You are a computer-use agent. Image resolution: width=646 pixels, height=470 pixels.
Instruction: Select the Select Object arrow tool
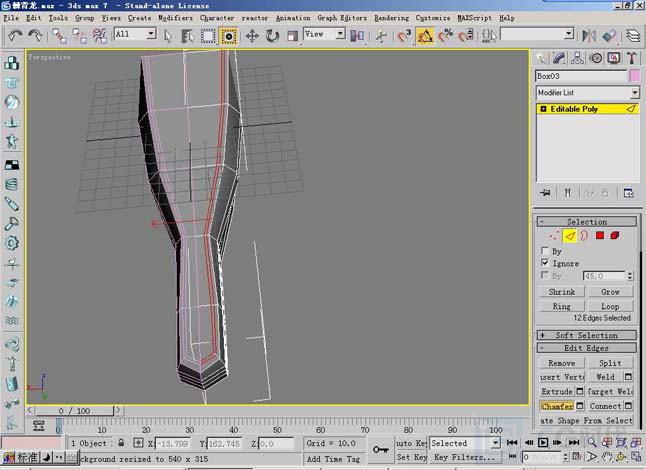[168, 36]
